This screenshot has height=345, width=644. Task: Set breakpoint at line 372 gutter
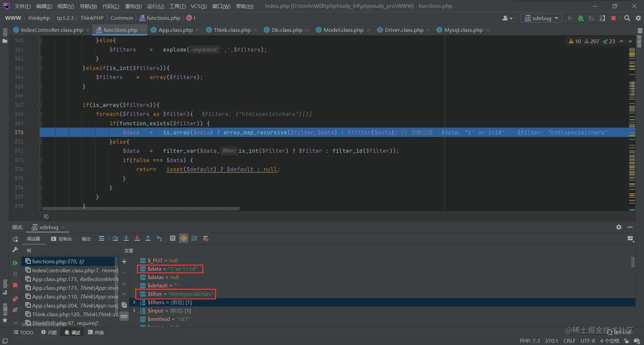31,151
